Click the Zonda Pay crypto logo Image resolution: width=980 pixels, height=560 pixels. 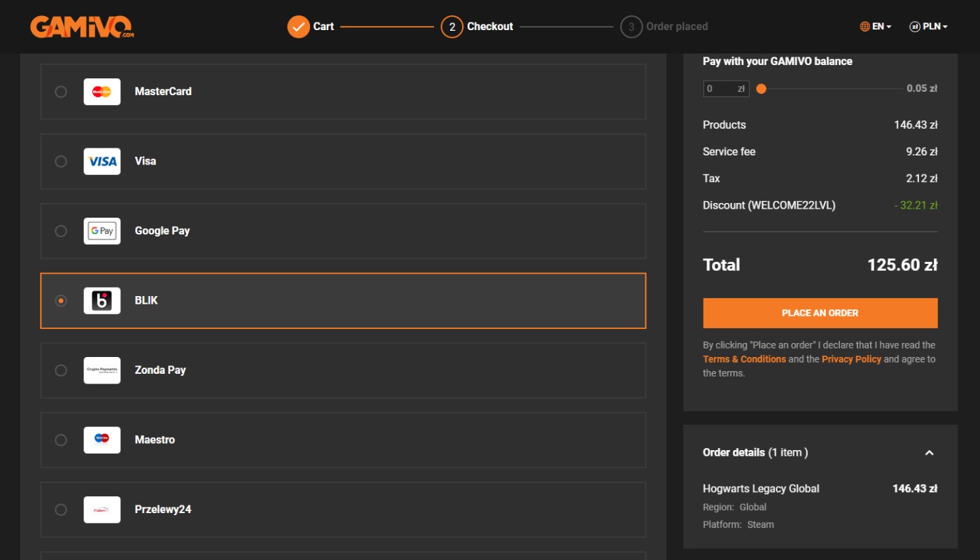tap(102, 370)
